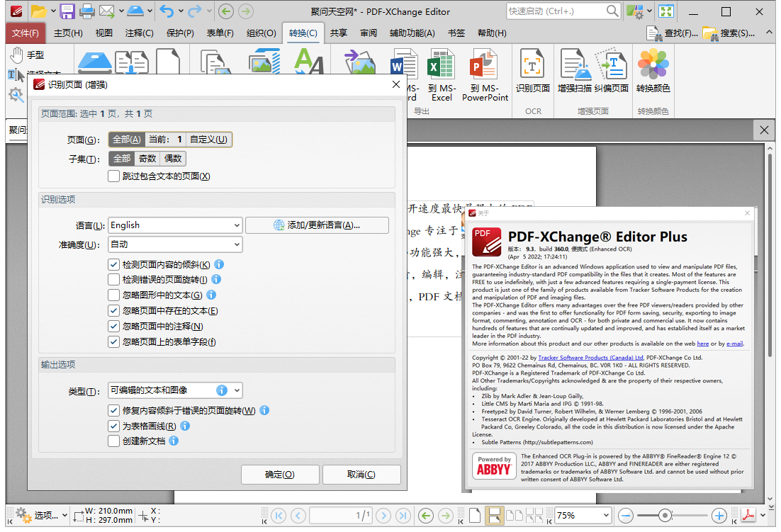This screenshot has width=781, height=532.
Task: Click the 查找 find icon
Action: point(671,33)
